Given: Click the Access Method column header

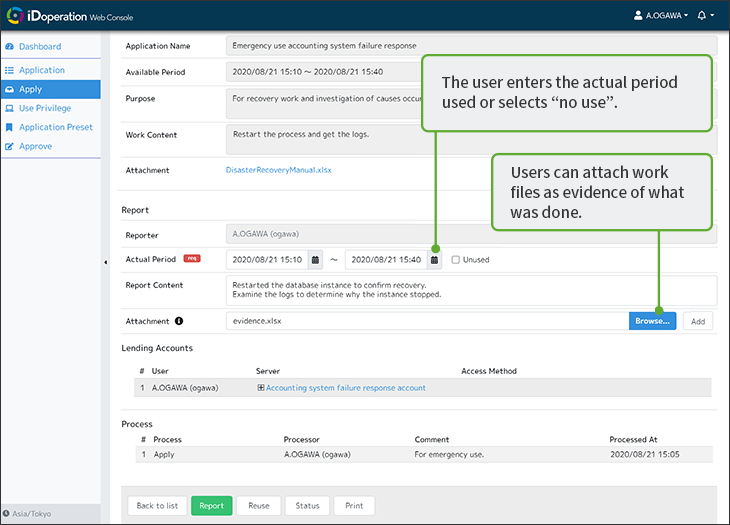Looking at the screenshot, I should tap(489, 371).
